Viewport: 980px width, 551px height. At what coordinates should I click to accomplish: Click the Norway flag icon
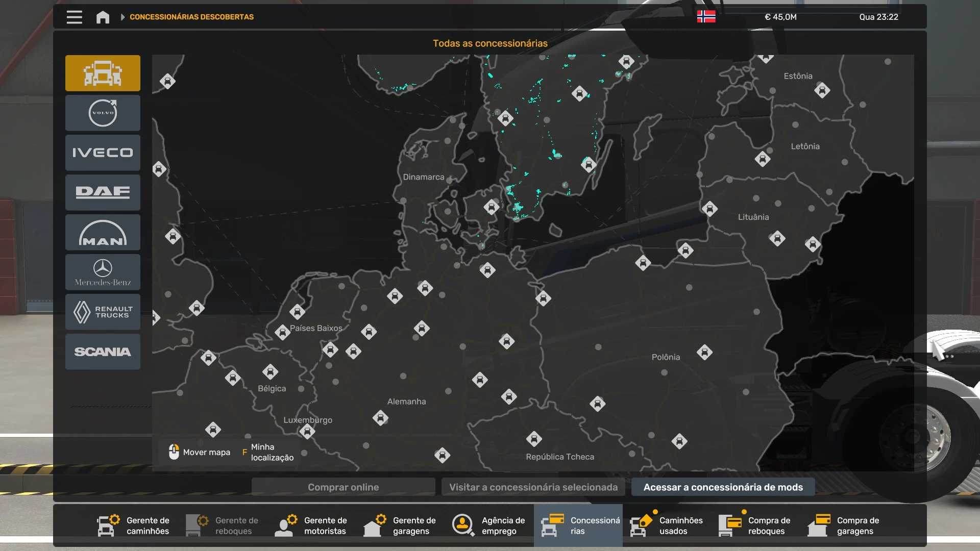pos(706,17)
